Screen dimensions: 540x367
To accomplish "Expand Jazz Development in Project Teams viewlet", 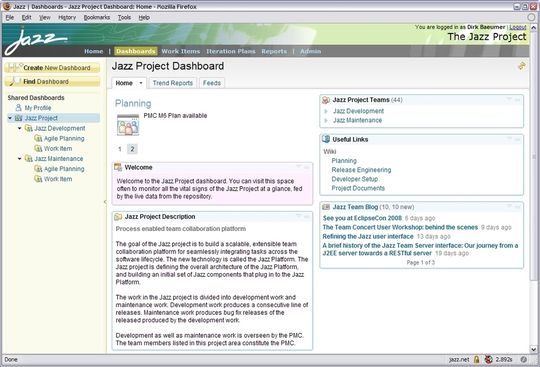I will click(x=325, y=111).
